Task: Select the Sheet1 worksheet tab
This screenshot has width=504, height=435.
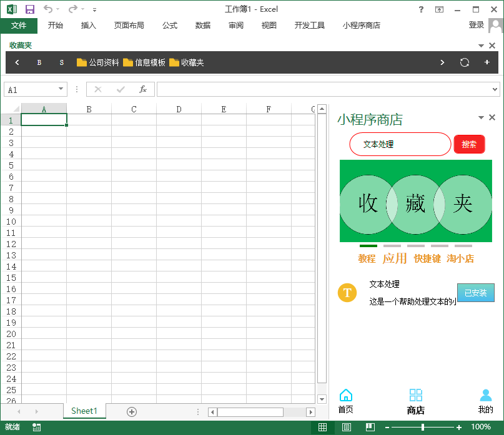Action: coord(84,411)
